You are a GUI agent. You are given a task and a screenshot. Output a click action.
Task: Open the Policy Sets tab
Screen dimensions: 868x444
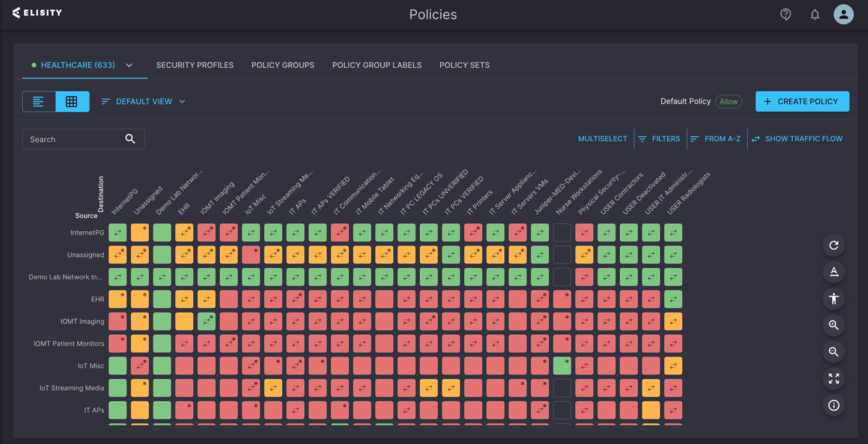464,65
